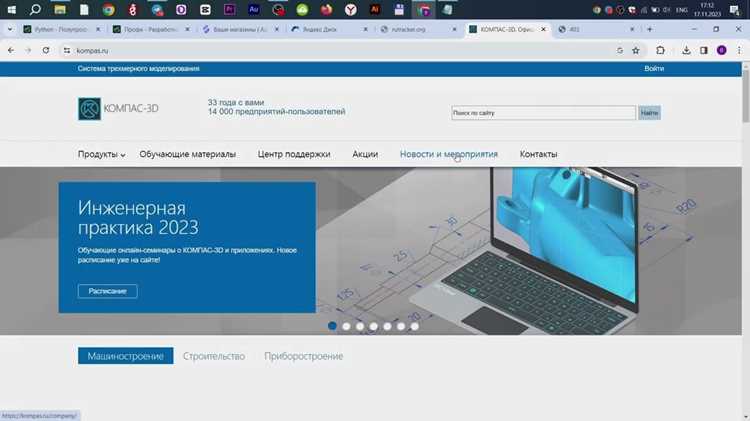Open Adobe Illustrator from taskbar
The height and width of the screenshot is (421, 750).
tap(375, 9)
